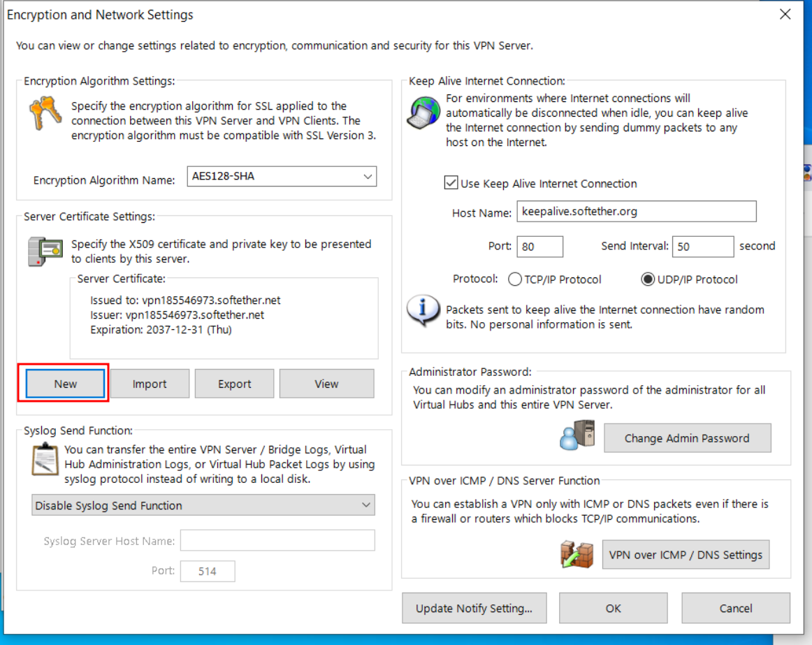This screenshot has height=645, width=812.
Task: Click the Send Interval input field
Action: pos(702,247)
